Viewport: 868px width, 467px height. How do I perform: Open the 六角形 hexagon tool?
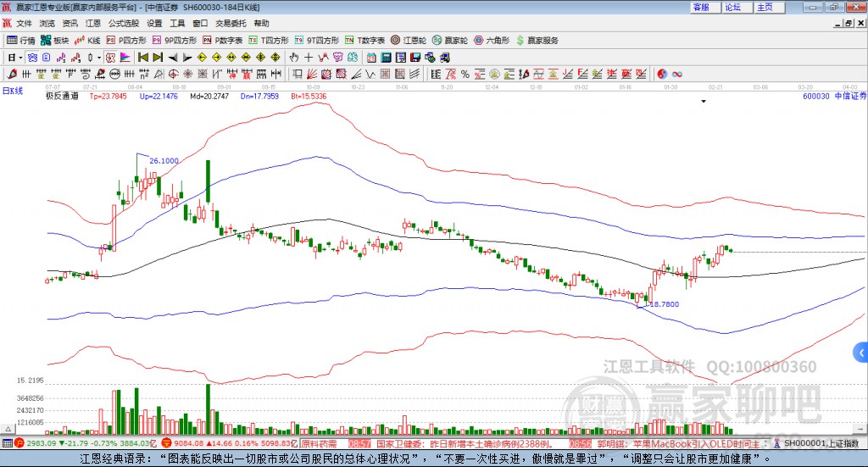tap(492, 41)
